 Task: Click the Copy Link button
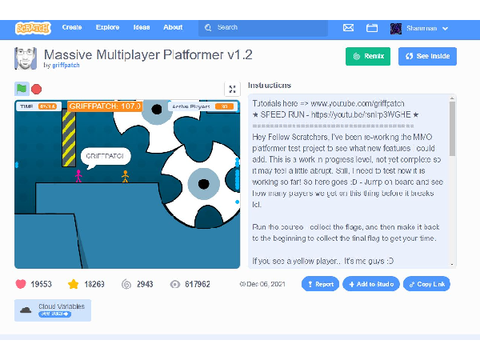coord(427,284)
